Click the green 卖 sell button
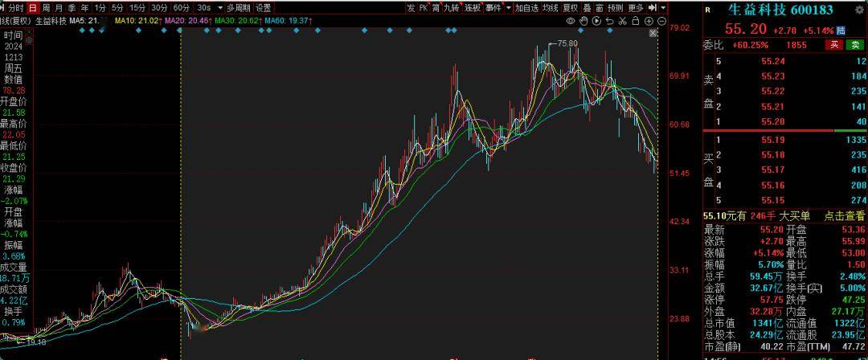Viewport: 868px width, 360px height. pos(855,45)
